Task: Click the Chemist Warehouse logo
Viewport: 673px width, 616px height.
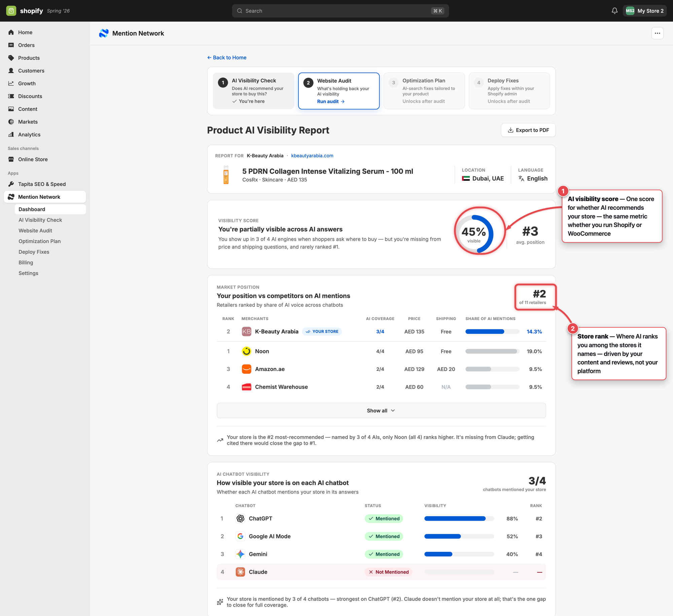Action: click(x=247, y=387)
